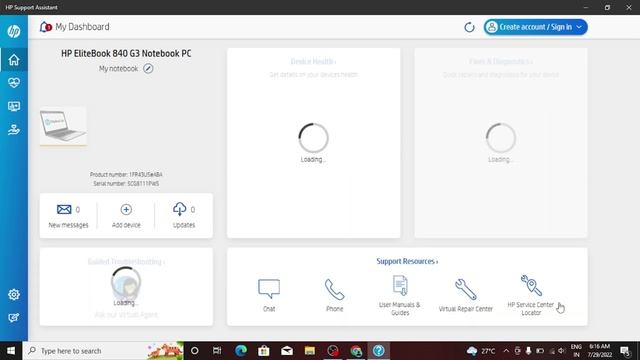The height and width of the screenshot is (360, 640).
Task: Open the fixes and diagnostics monitor icon
Action: click(14, 107)
